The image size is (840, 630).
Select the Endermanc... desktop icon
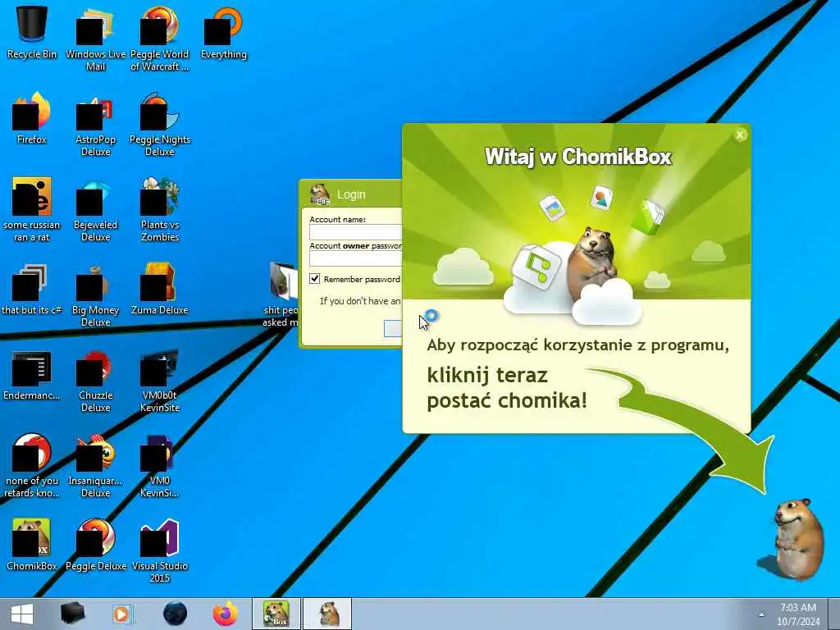point(32,374)
